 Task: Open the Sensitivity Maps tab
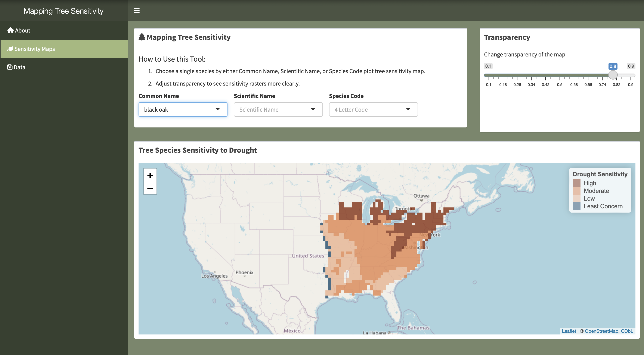tap(64, 49)
